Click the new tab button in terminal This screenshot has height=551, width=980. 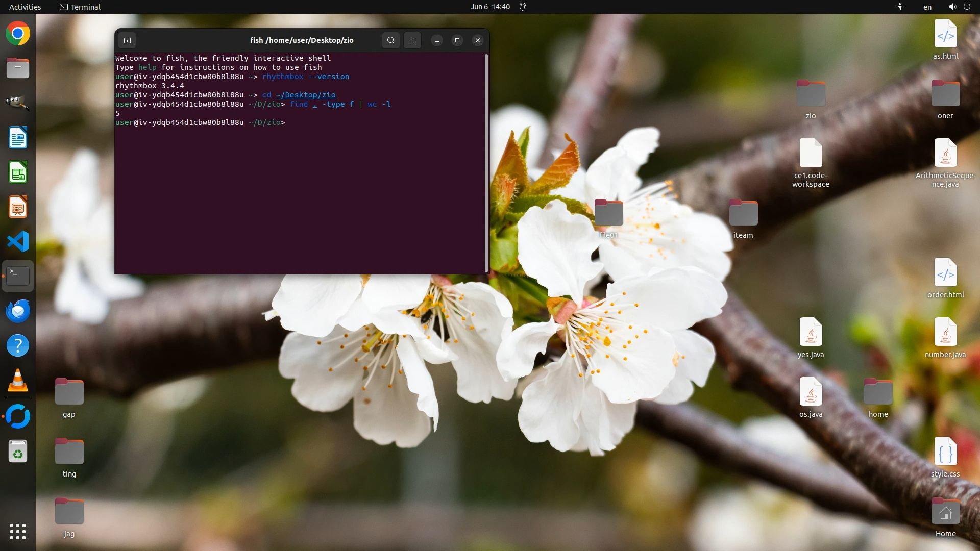[127, 40]
